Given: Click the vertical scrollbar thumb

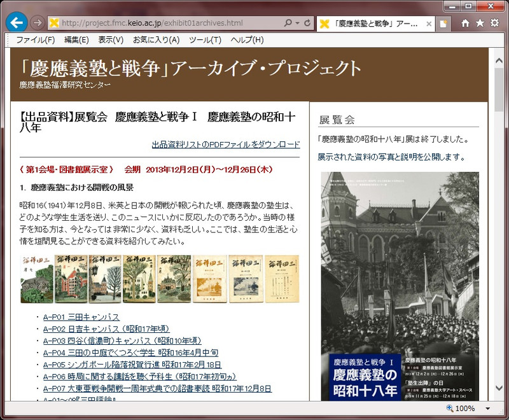Looking at the screenshot, I should (x=499, y=90).
